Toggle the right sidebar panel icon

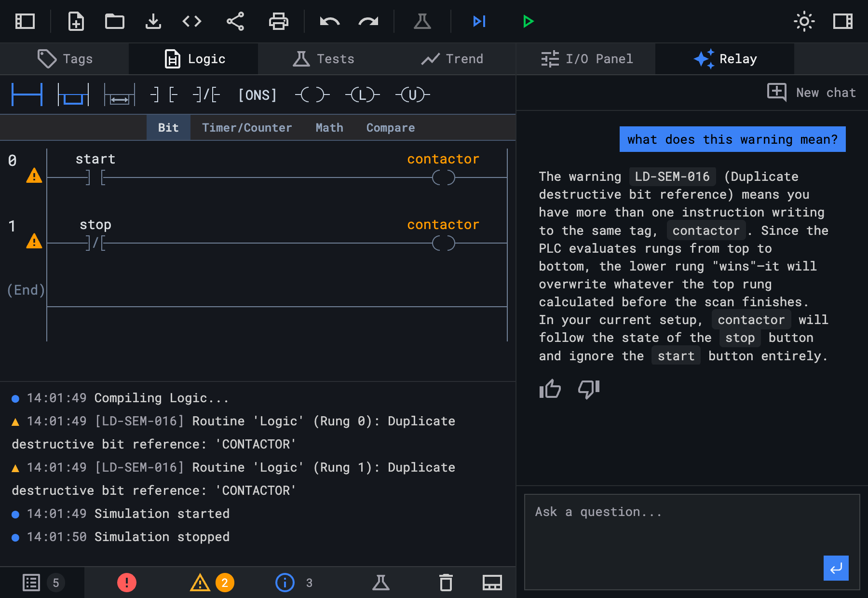pos(843,21)
